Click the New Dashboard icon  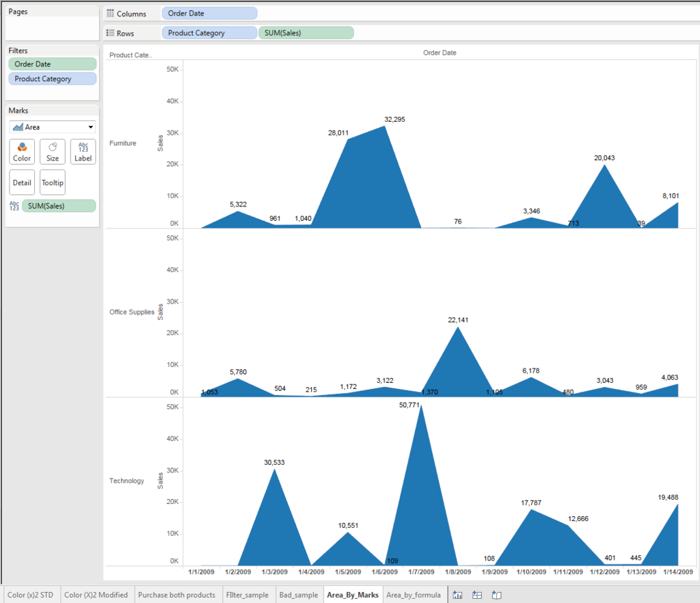coord(477,595)
